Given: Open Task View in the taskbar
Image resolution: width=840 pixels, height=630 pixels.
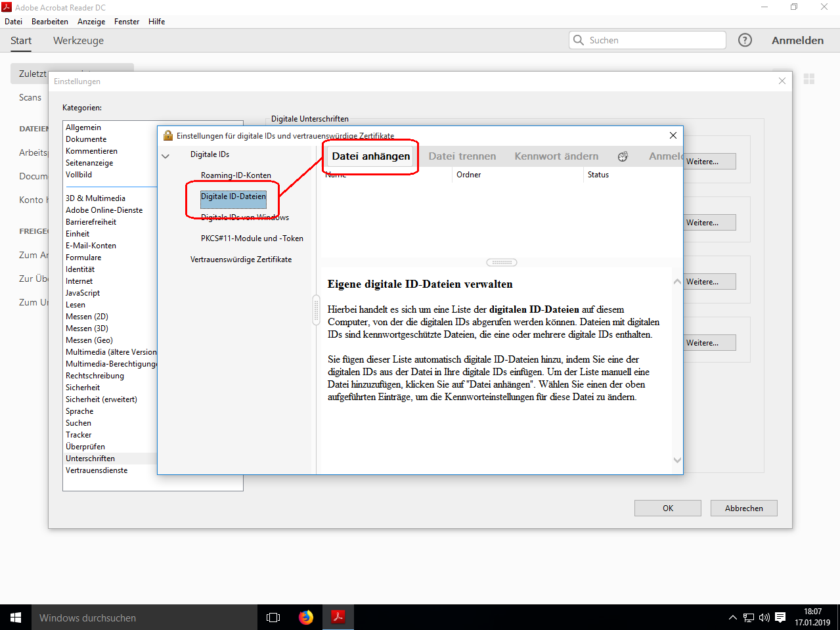Looking at the screenshot, I should click(x=273, y=618).
